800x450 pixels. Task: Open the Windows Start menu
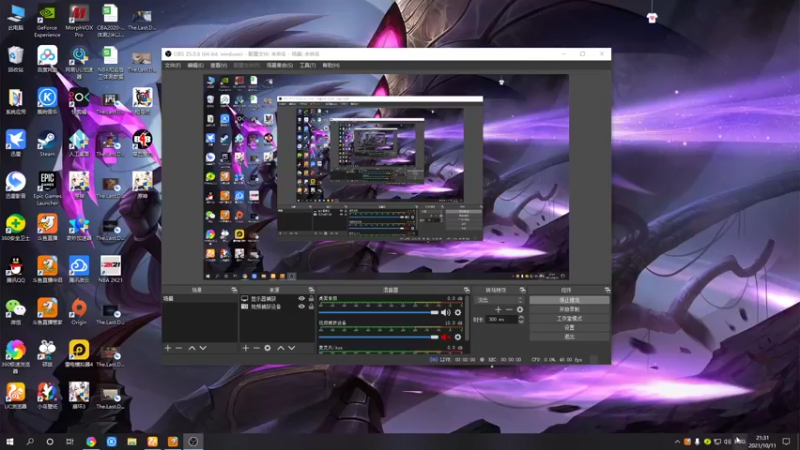point(10,442)
